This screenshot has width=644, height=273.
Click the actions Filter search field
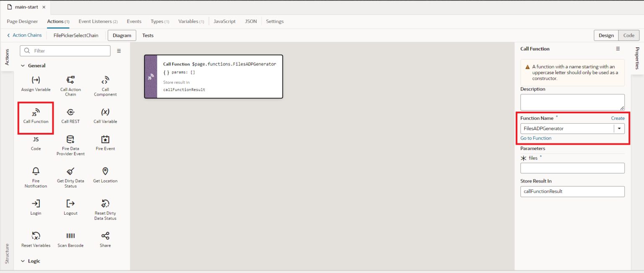point(65,50)
